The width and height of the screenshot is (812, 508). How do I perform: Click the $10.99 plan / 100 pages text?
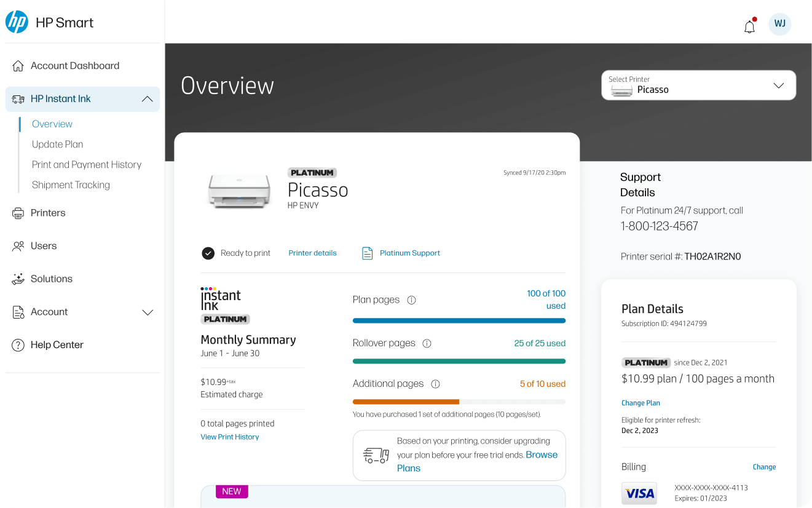(698, 379)
